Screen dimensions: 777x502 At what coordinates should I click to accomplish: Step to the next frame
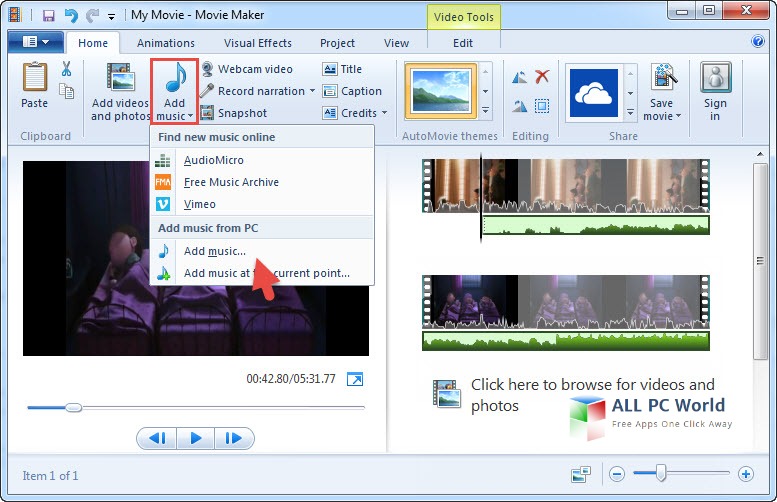pos(234,438)
